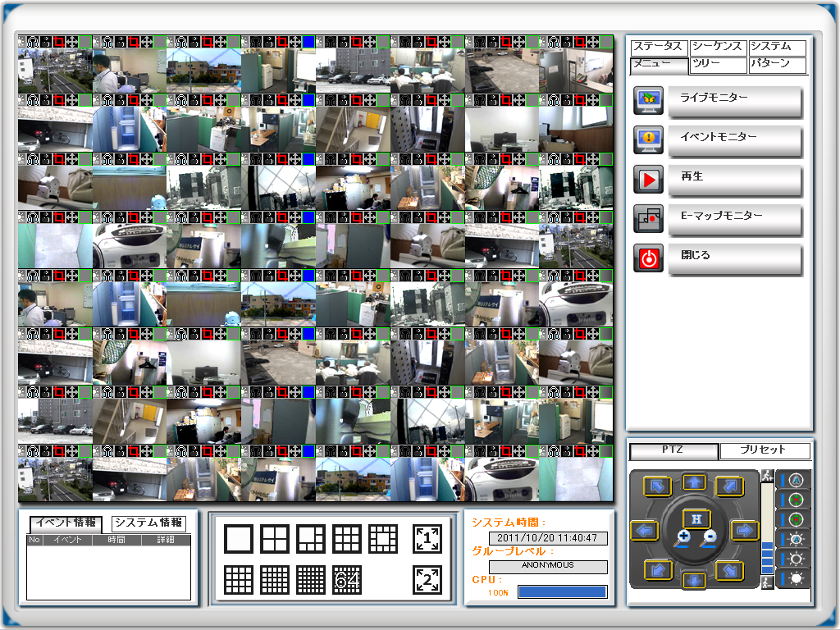Screen dimensions: 840x630
Task: Switch to the 64-channel layout
Action: coord(347,579)
